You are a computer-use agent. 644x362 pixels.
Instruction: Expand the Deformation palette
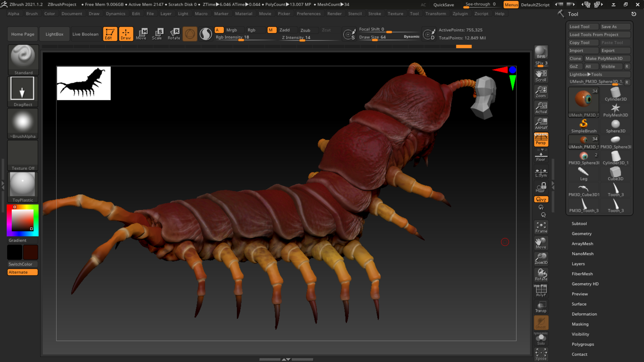pos(584,314)
